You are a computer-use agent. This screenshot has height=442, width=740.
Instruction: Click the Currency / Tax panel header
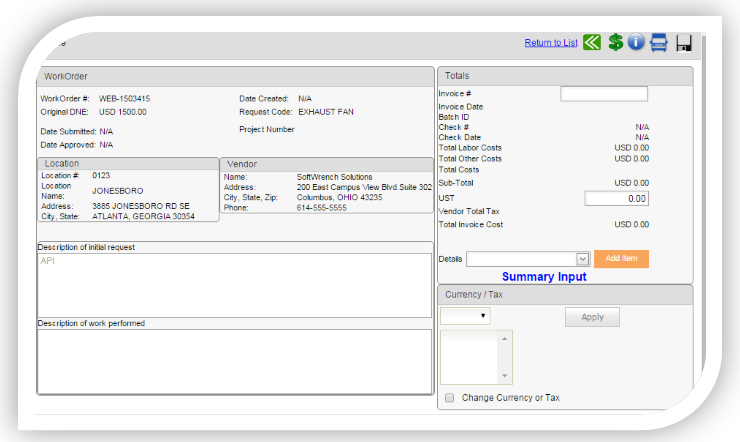(565, 294)
